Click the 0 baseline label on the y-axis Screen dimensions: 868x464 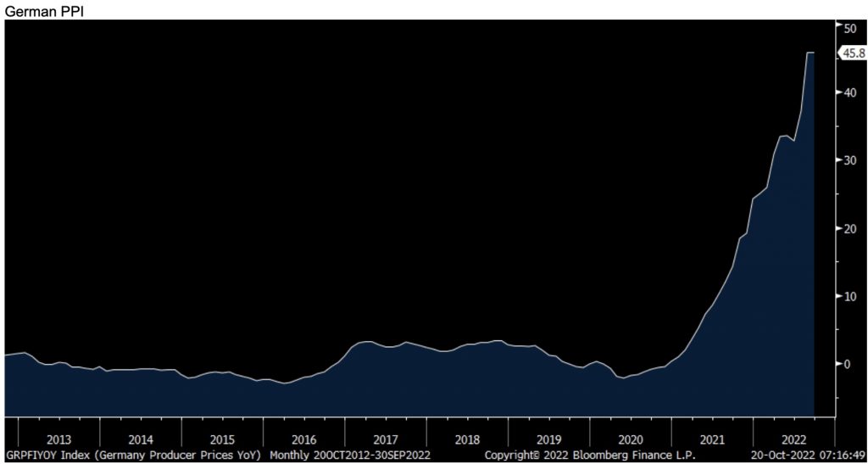tap(846, 364)
